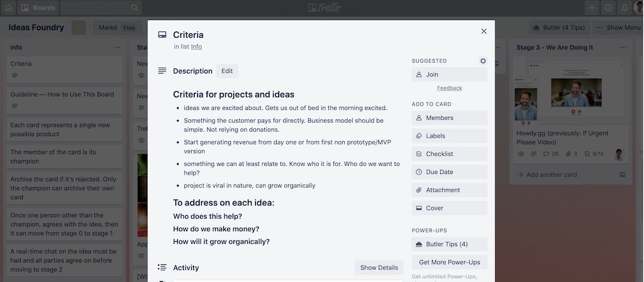
Task: Click the 9/15 checklist badge on Howdy.gg
Action: (594, 154)
